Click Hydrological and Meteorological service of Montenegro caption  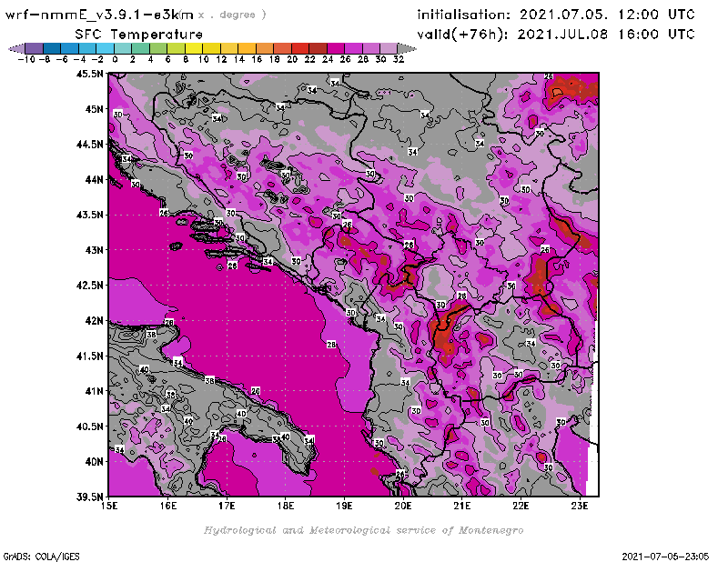click(363, 530)
